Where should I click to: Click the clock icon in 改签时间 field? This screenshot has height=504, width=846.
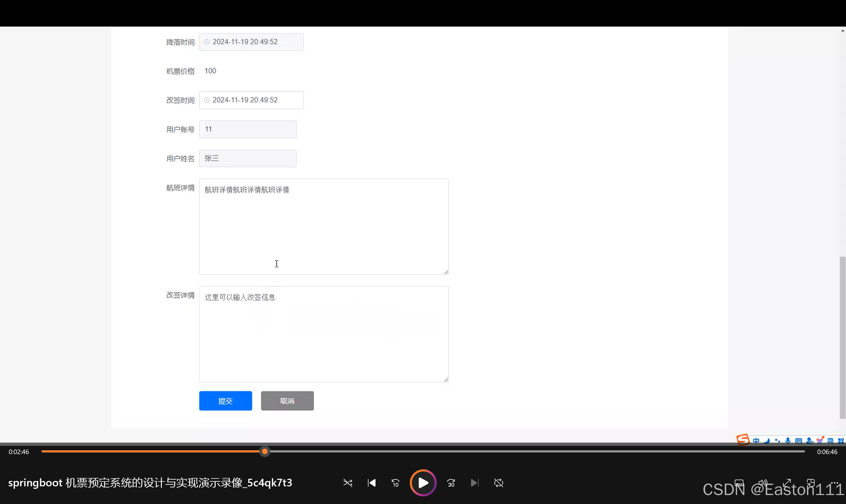coord(206,100)
